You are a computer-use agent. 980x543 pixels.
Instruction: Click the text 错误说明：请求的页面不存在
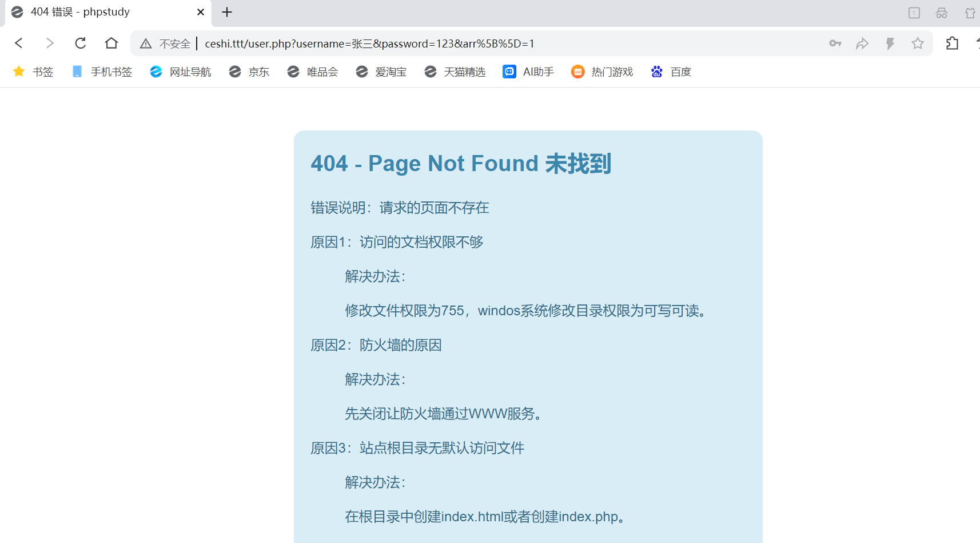pos(400,208)
